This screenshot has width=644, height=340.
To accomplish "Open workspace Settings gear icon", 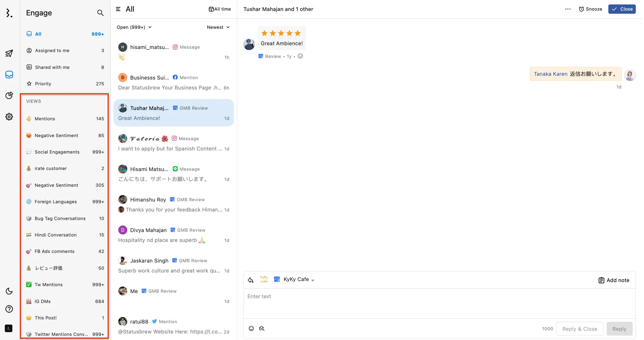I will (x=9, y=117).
